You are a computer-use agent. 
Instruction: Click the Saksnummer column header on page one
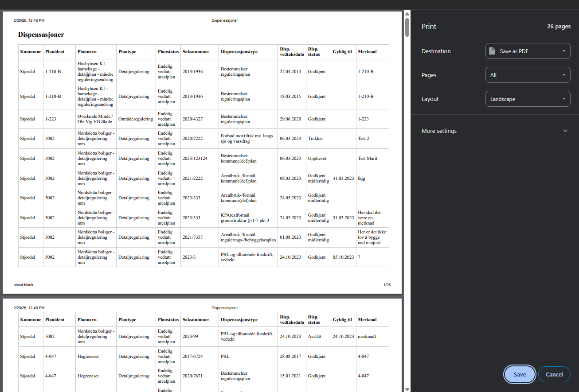point(196,52)
